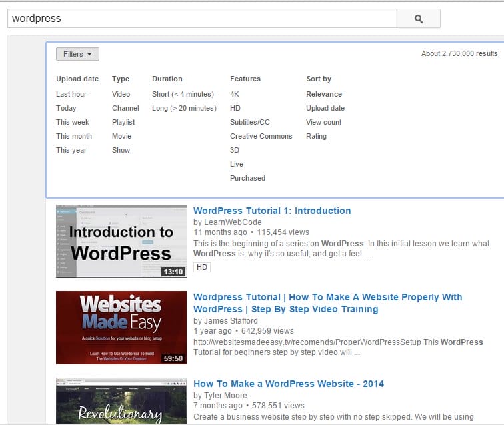The width and height of the screenshot is (504, 425).
Task: Enable the HD feature filter
Action: point(235,108)
